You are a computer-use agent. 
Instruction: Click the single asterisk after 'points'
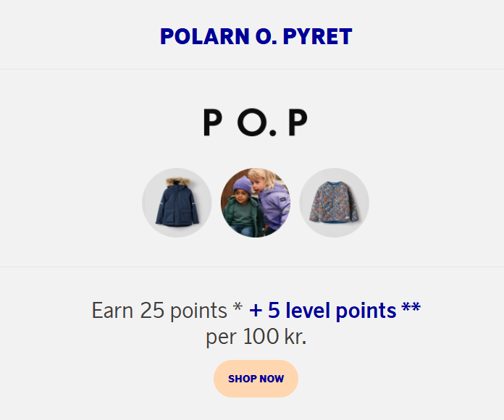237,308
